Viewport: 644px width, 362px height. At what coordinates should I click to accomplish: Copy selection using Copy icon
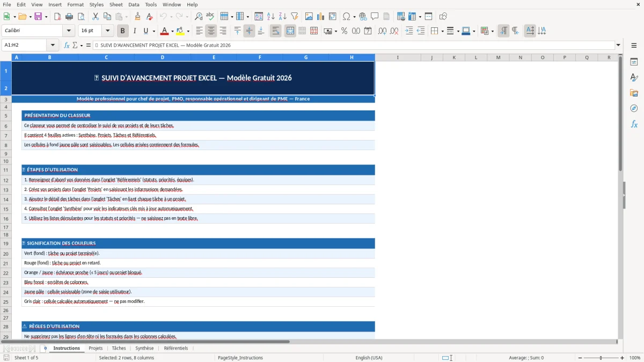[x=107, y=17]
